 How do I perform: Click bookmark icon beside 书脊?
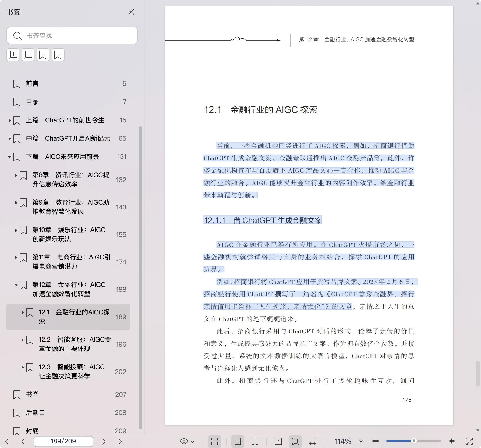tap(17, 394)
